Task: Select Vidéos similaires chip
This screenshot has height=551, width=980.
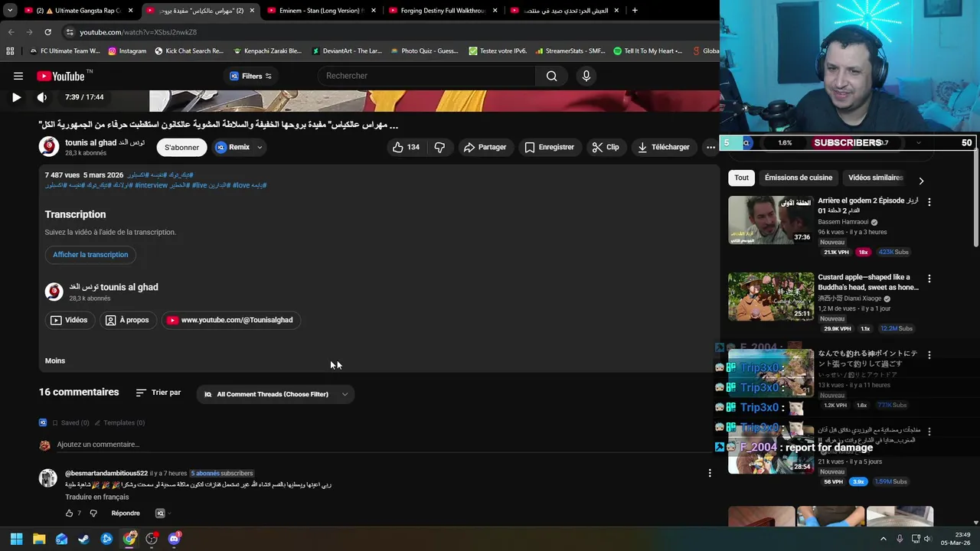Action: [875, 178]
